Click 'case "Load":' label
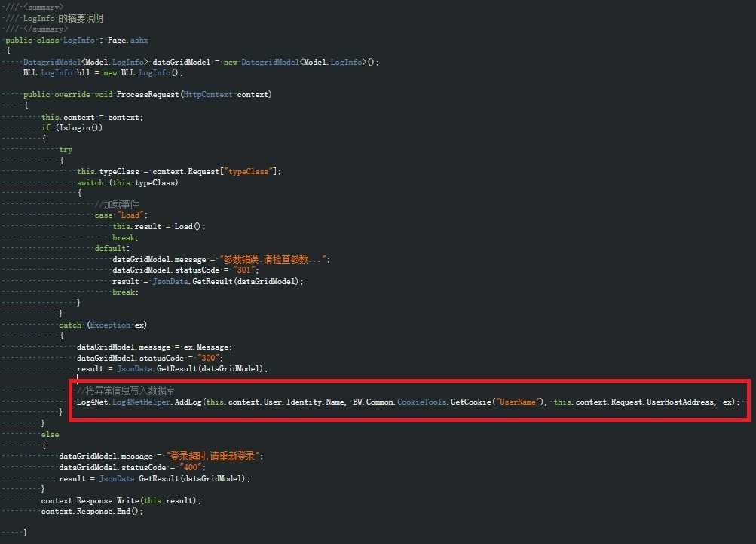Screen dimensions: 756x544 click(121, 215)
